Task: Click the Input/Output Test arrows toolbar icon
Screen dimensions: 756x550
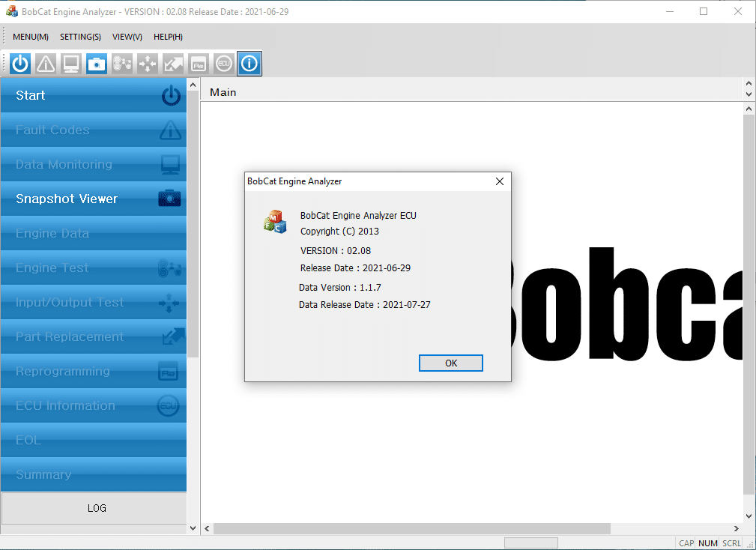Action: point(148,64)
